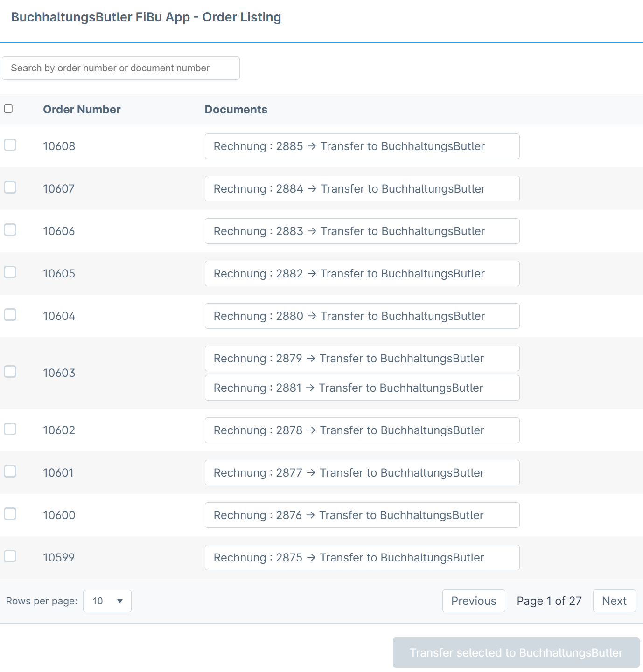Click order number 10600

pos(59,515)
